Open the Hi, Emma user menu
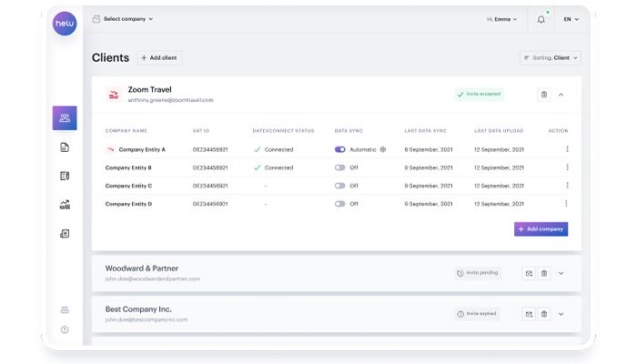 (502, 18)
